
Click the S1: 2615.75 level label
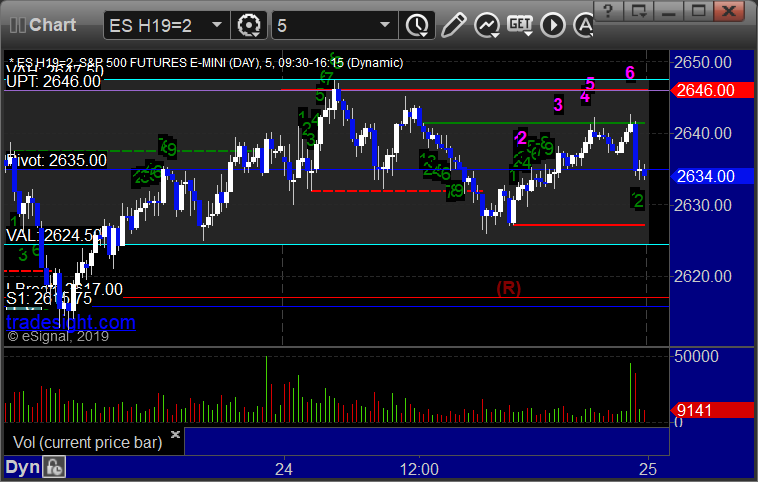tap(49, 298)
